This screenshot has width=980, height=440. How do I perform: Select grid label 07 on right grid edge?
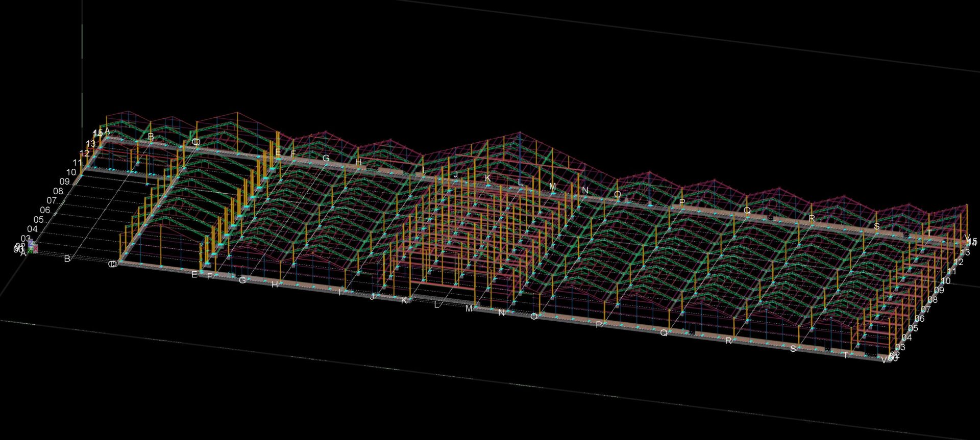926,309
